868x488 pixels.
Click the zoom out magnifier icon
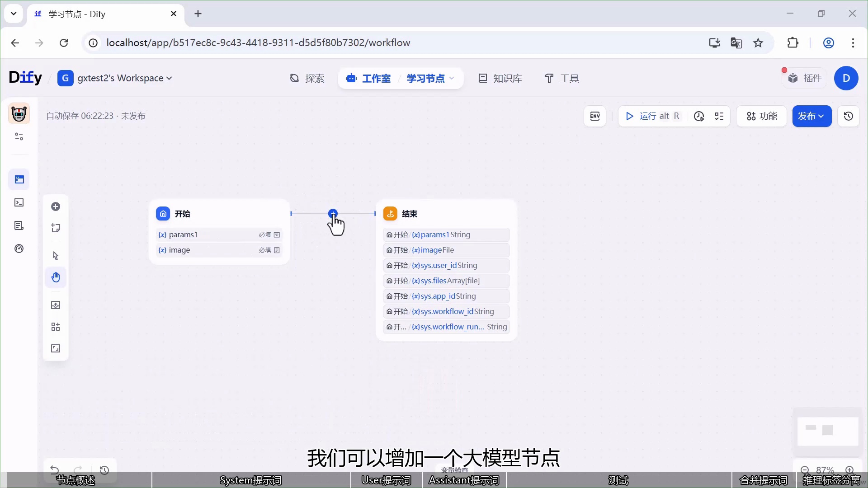point(805,470)
